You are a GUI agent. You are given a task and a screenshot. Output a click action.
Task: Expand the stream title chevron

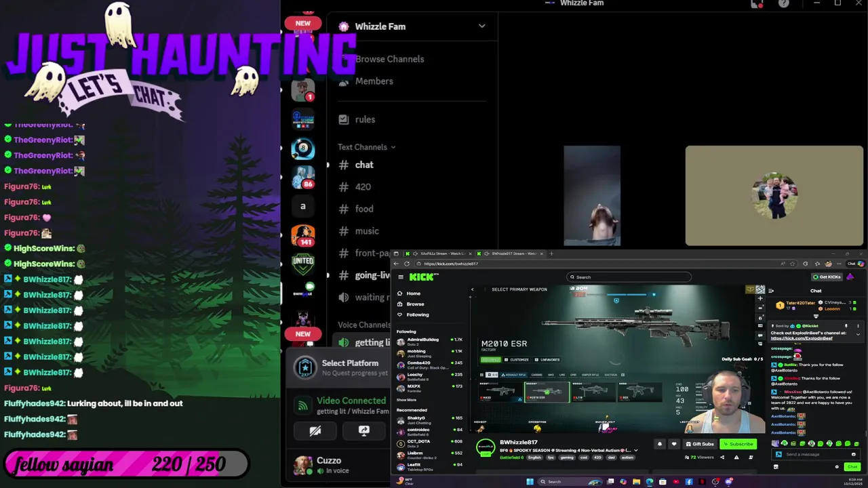[x=637, y=450]
